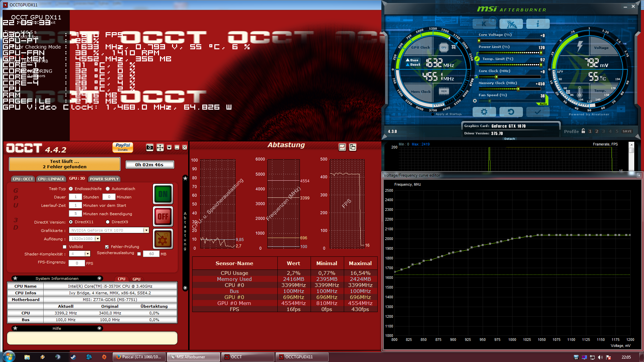644x362 pixels.
Task: Toggle graph view icon in Abtastung panel
Action: (342, 147)
